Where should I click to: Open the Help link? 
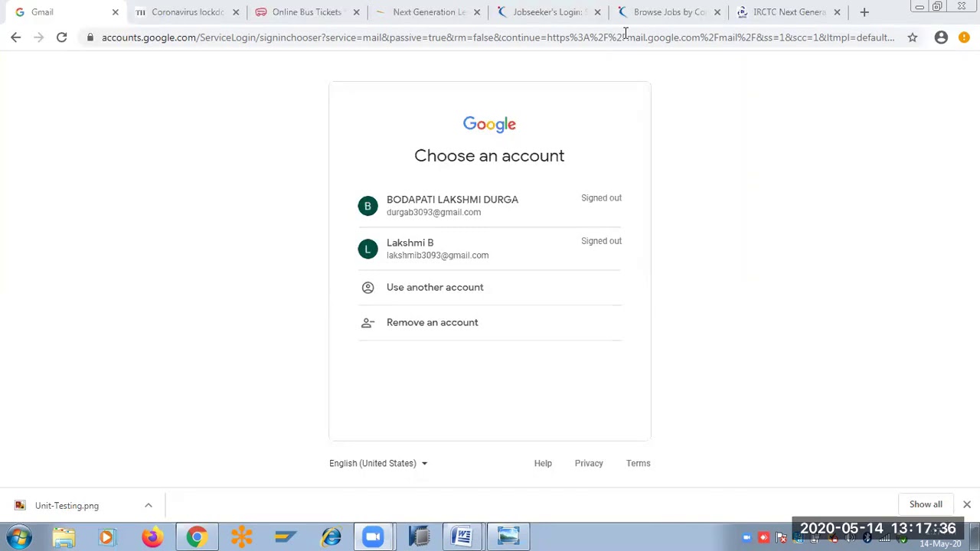[x=543, y=463]
